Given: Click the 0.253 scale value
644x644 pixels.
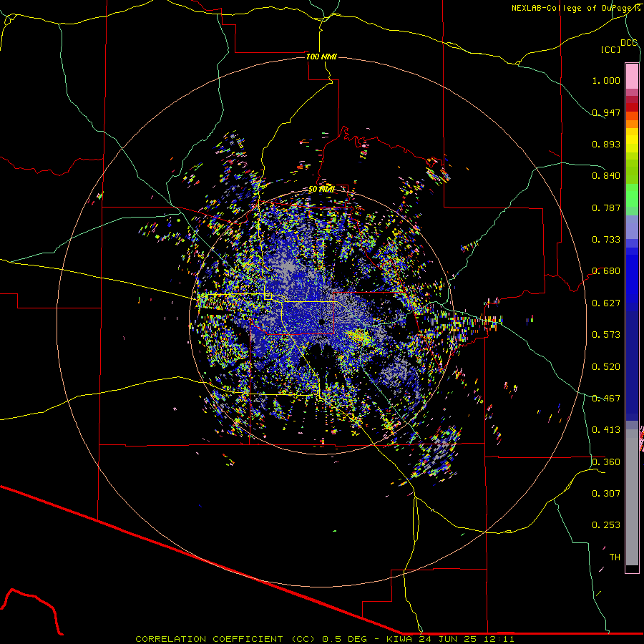Looking at the screenshot, I should tap(606, 525).
